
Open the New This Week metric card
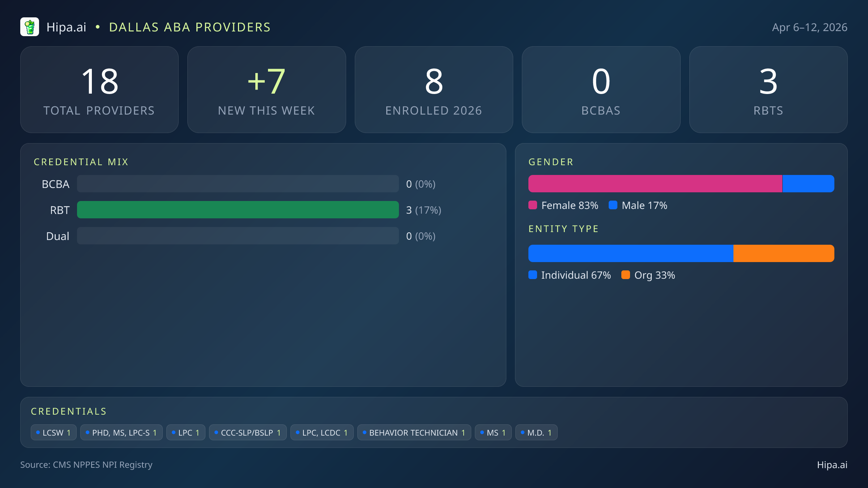267,89
